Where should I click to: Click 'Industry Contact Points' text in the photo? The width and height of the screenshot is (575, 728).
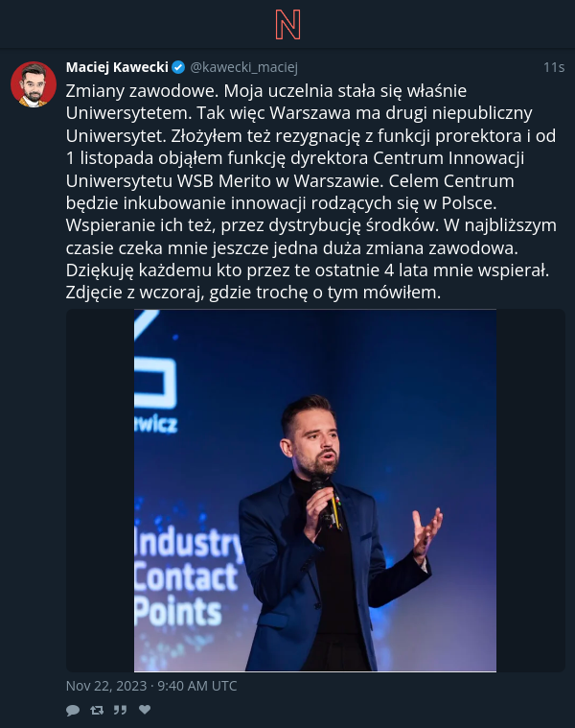[x=187, y=576]
